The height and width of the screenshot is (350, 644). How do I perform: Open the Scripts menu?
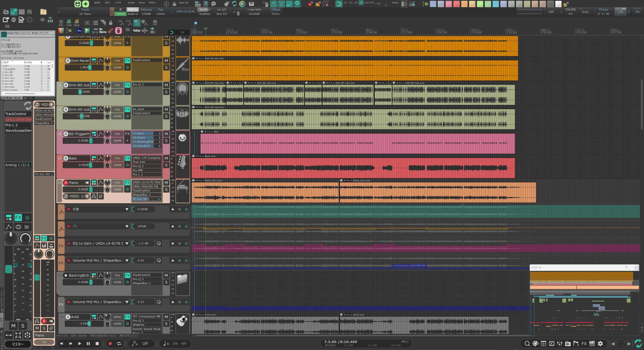tap(131, 3)
